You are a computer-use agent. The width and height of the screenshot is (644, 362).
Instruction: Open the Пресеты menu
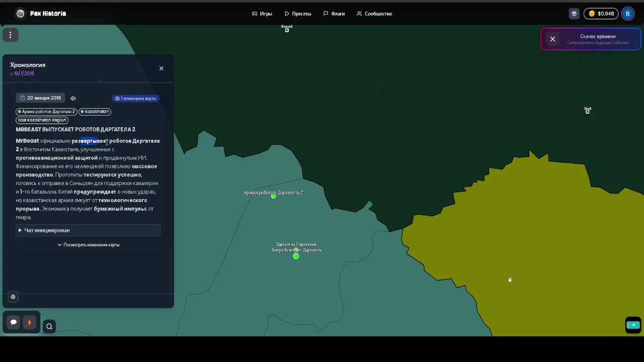(x=298, y=14)
